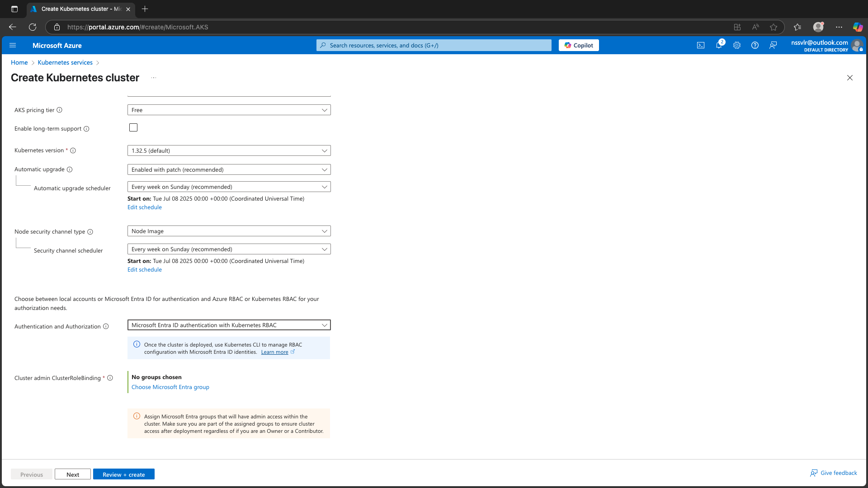
Task: Open the Azure portal settings gear
Action: coord(737,45)
